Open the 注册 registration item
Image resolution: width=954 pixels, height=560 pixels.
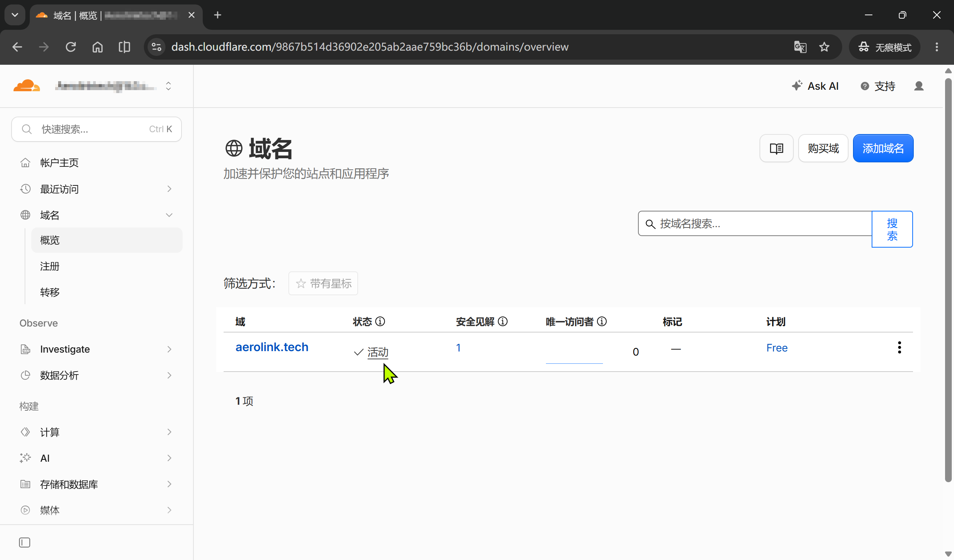(50, 266)
